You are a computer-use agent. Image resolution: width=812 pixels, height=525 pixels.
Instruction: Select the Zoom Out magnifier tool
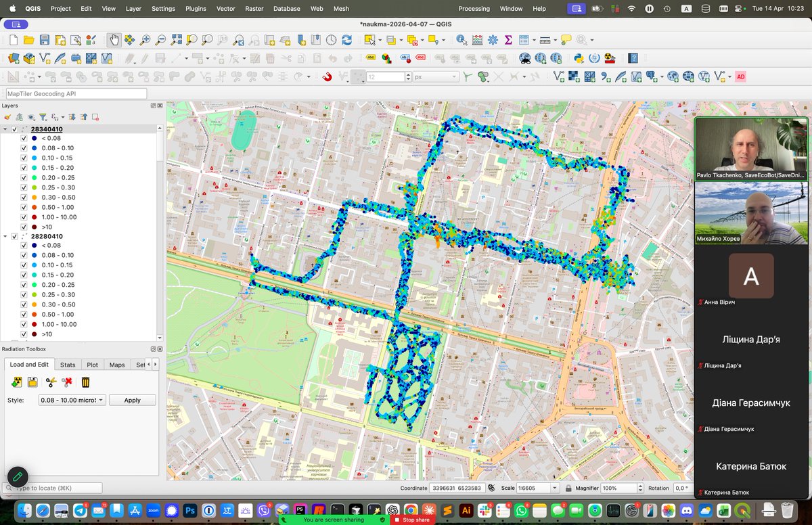[161, 41]
